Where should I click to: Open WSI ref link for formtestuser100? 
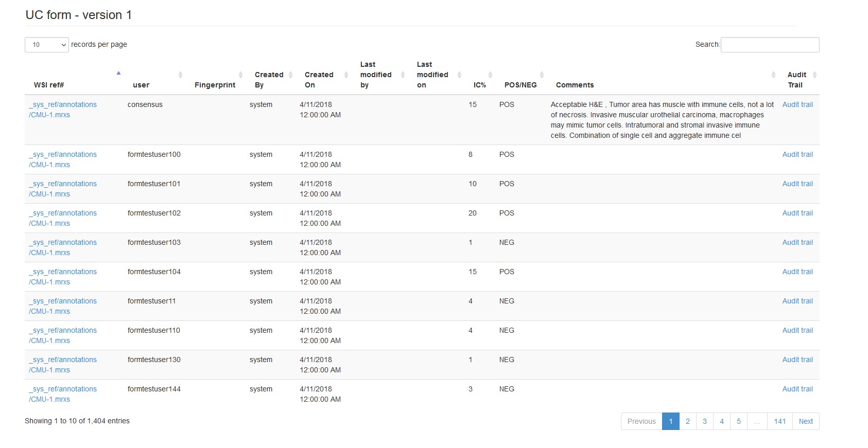point(63,159)
